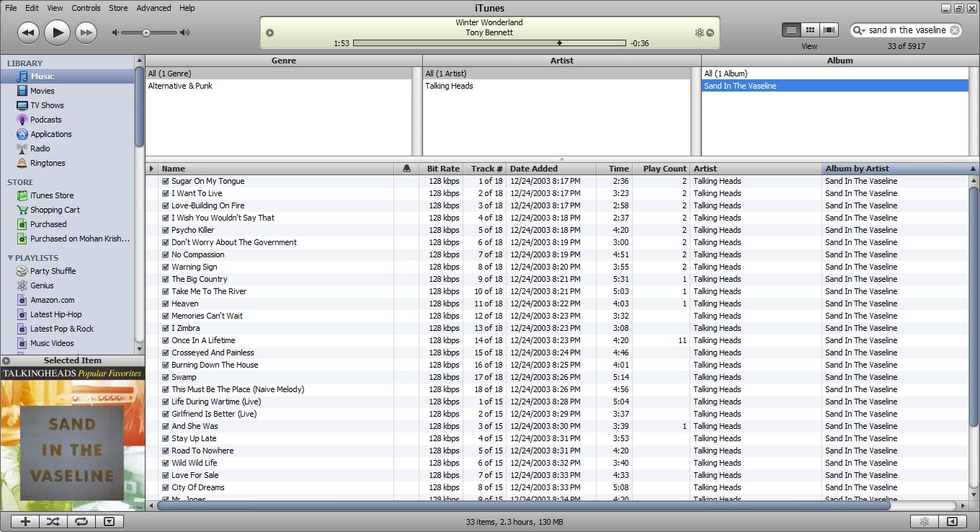Switch to grid view icon
Image resolution: width=980 pixels, height=532 pixels.
click(810, 30)
